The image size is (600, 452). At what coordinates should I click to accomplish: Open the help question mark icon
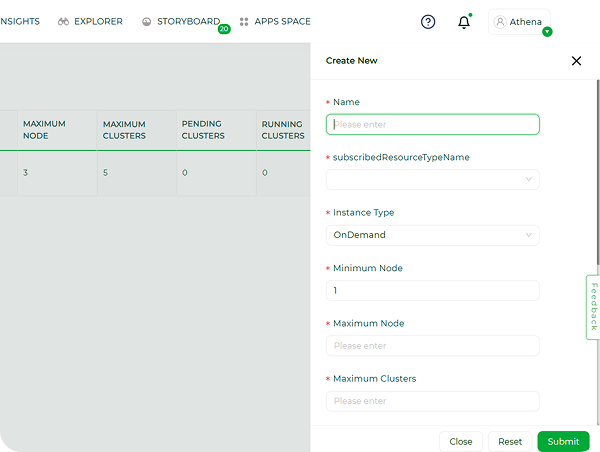[x=428, y=22]
